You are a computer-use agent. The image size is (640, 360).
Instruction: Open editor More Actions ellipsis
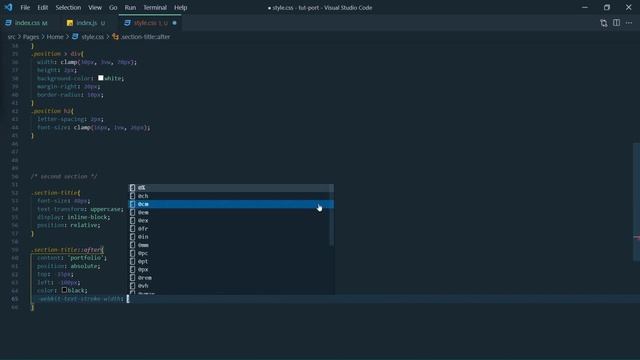(x=629, y=23)
